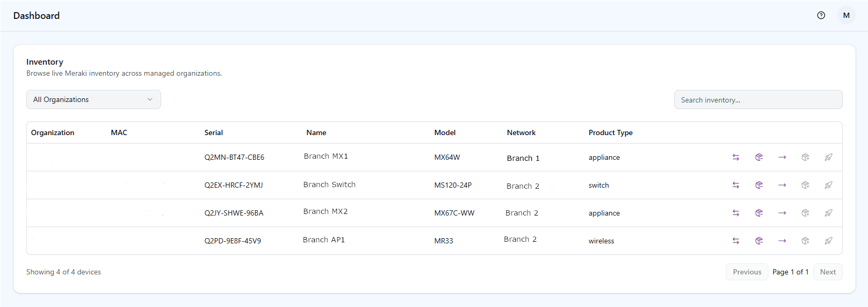Open the help question mark icon
Image resolution: width=868 pixels, height=307 pixels.
click(x=821, y=15)
